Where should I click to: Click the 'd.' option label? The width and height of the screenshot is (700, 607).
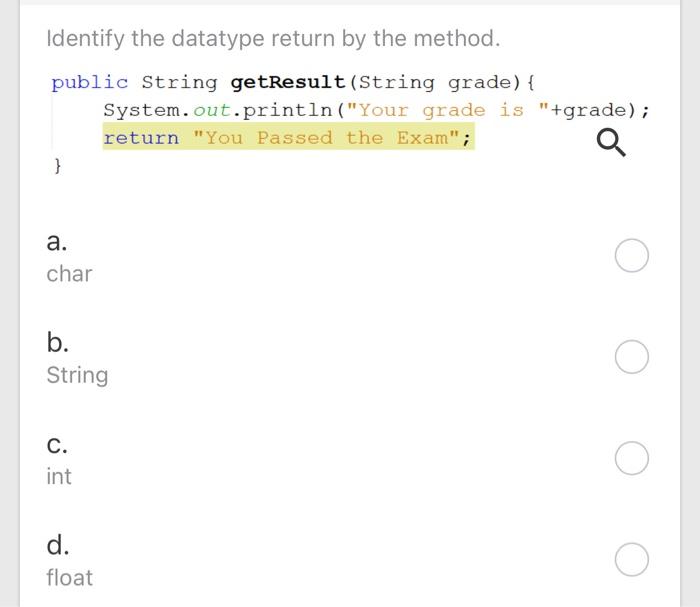point(58,545)
